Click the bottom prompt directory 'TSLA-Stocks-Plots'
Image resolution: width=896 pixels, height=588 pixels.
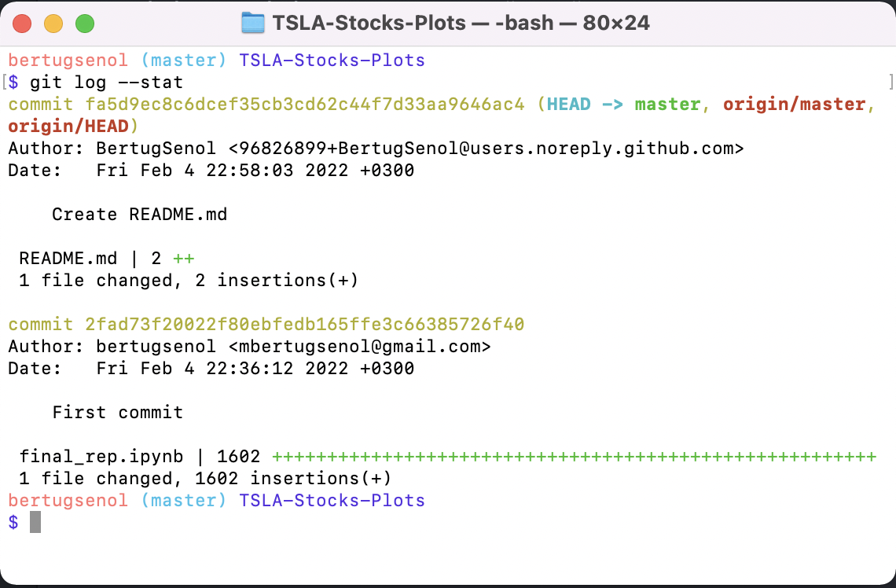click(x=332, y=501)
